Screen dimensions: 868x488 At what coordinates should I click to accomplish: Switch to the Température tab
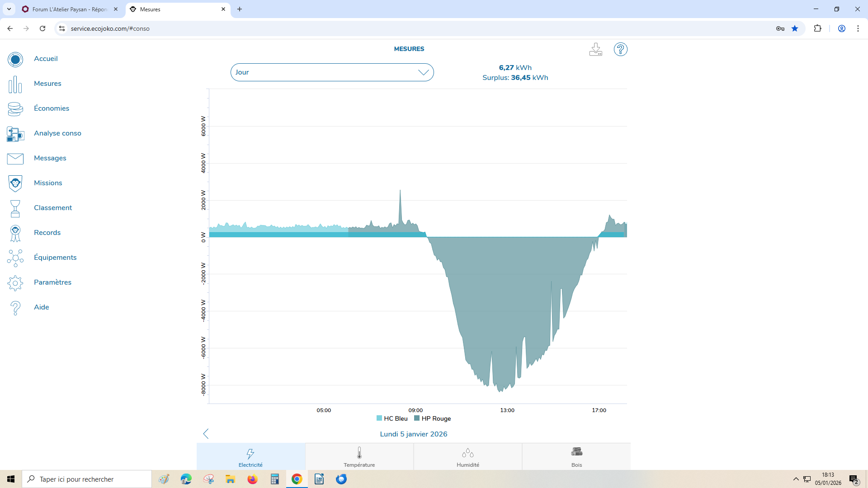coord(359,456)
